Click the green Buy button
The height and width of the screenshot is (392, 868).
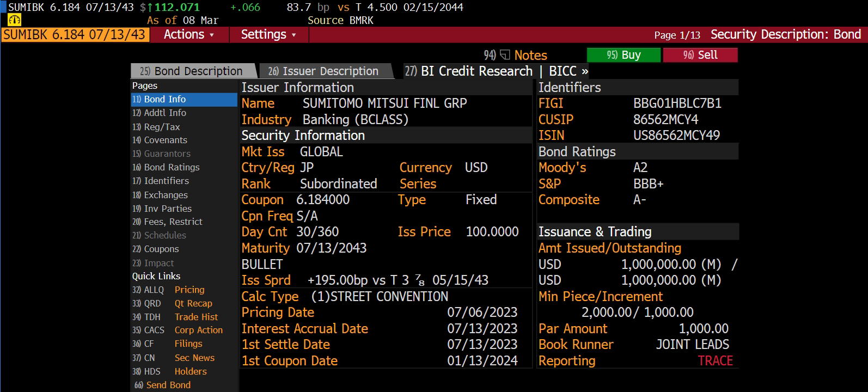coord(624,55)
